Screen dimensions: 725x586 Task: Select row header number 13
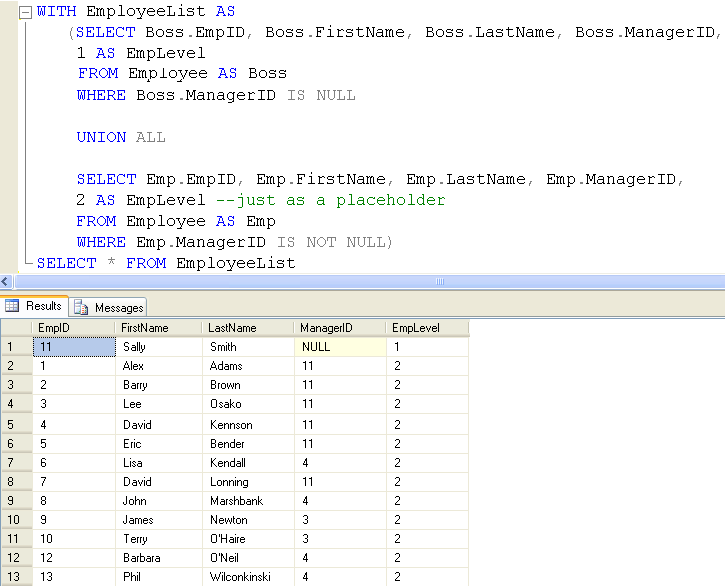coord(16,576)
